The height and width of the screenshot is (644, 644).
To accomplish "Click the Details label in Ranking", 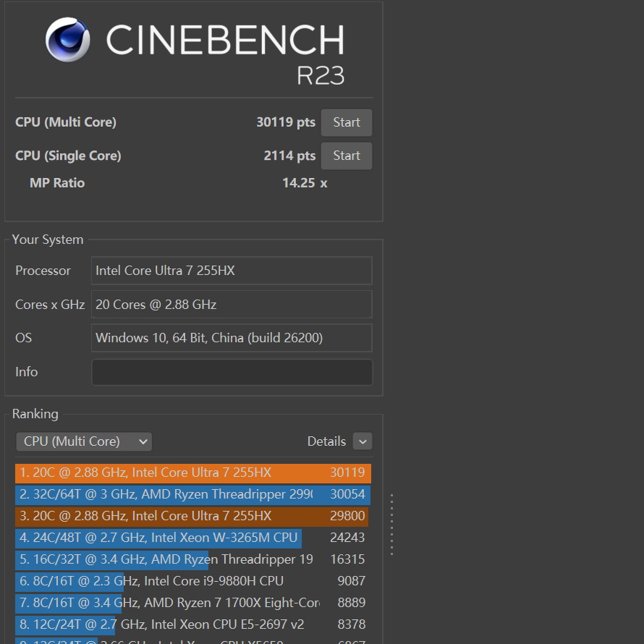I will click(326, 441).
